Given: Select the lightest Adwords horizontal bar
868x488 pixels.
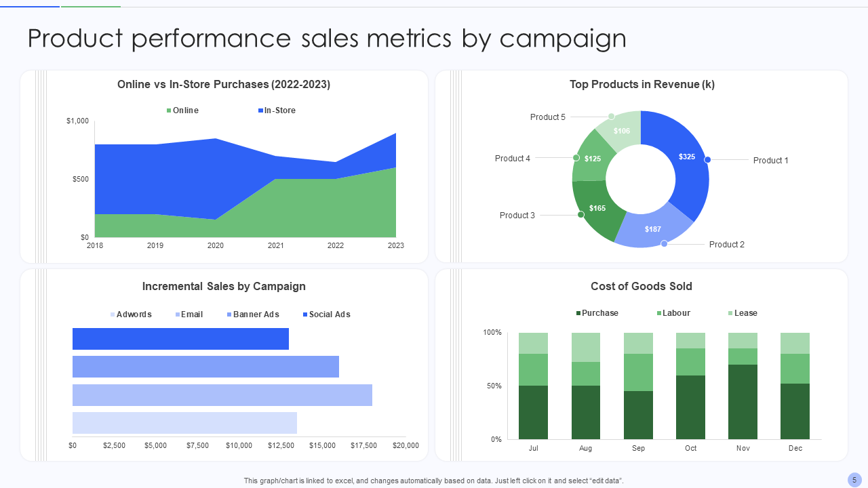Looking at the screenshot, I should pyautogui.click(x=184, y=423).
